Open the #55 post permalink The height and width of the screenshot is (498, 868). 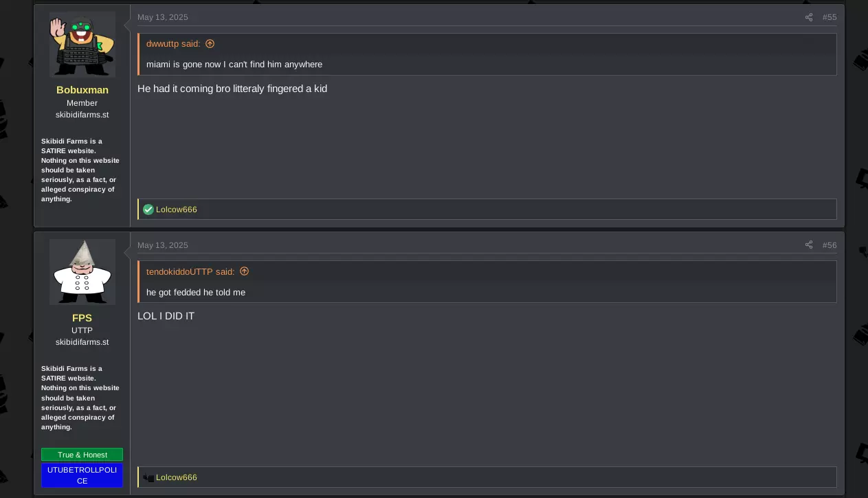tap(830, 17)
